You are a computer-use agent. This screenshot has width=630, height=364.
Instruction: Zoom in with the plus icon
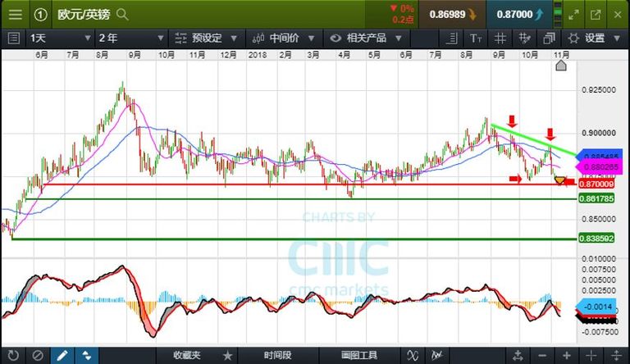pyautogui.click(x=567, y=355)
